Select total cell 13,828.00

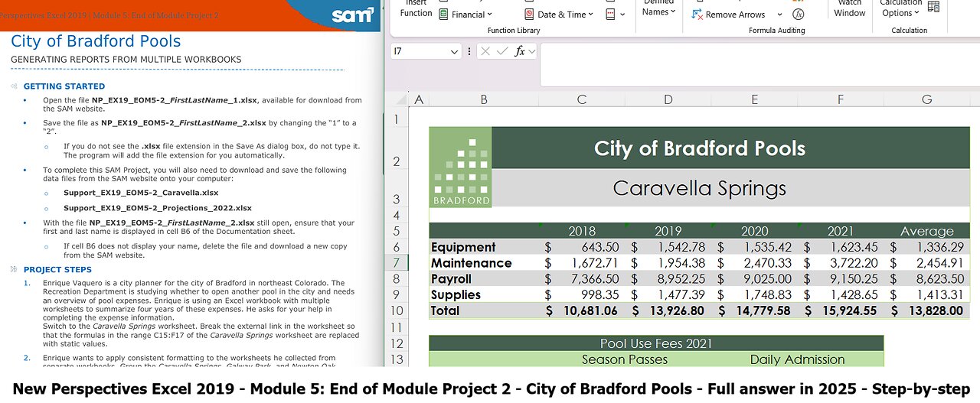tap(927, 310)
